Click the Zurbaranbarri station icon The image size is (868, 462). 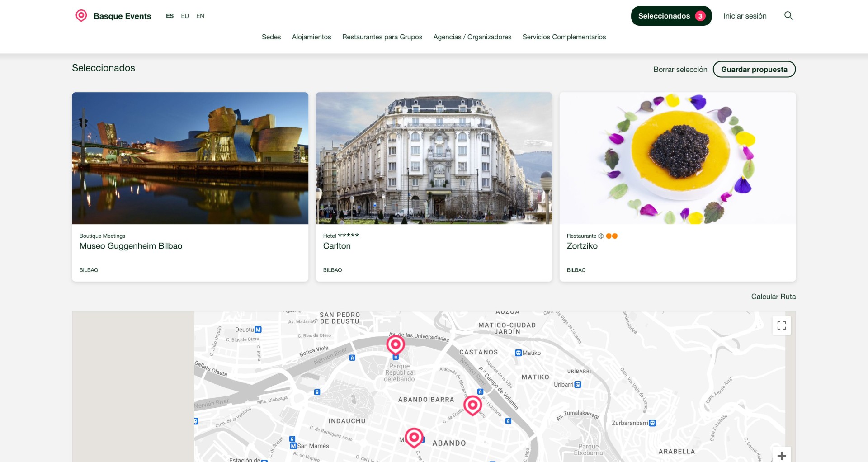[x=652, y=423]
